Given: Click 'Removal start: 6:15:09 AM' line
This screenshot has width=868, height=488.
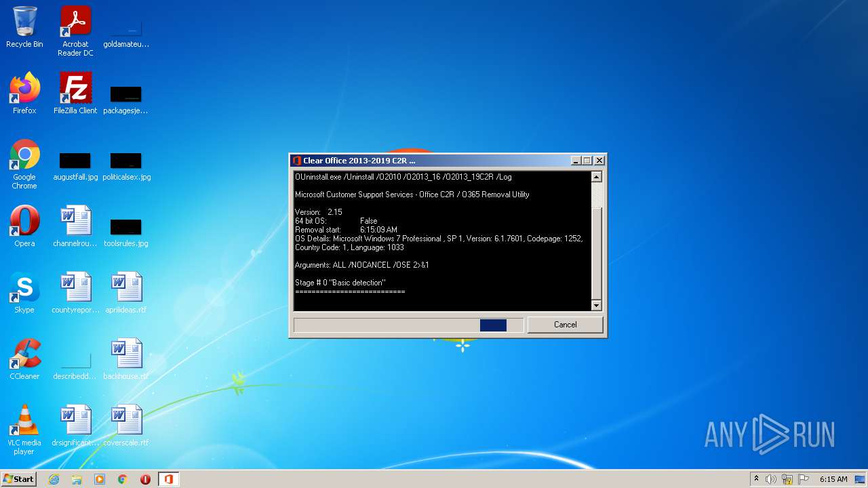Looking at the screenshot, I should click(347, 230).
